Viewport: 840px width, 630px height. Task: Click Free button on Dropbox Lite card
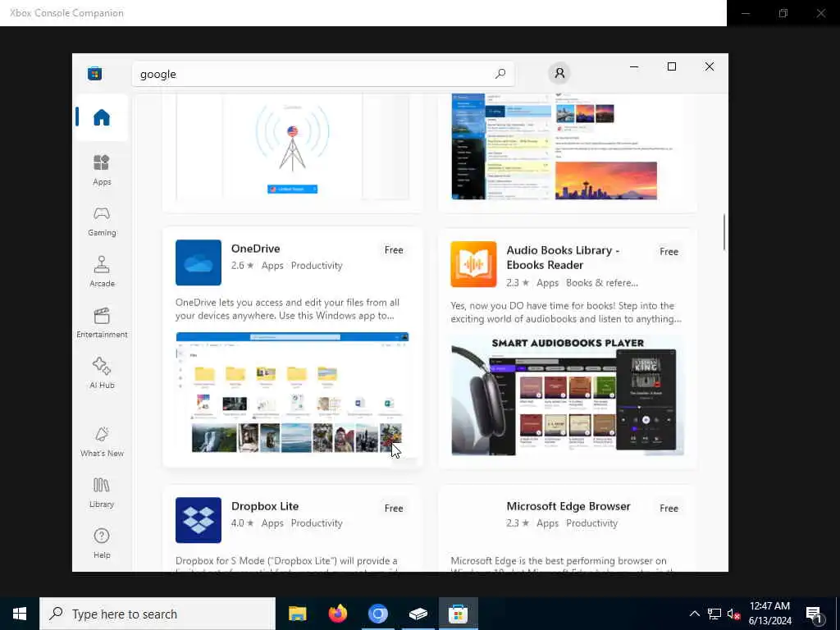394,509
